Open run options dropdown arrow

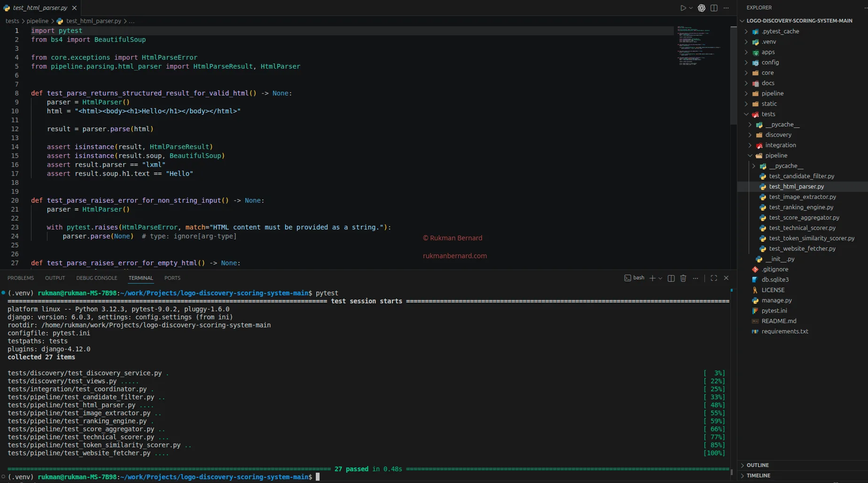691,8
